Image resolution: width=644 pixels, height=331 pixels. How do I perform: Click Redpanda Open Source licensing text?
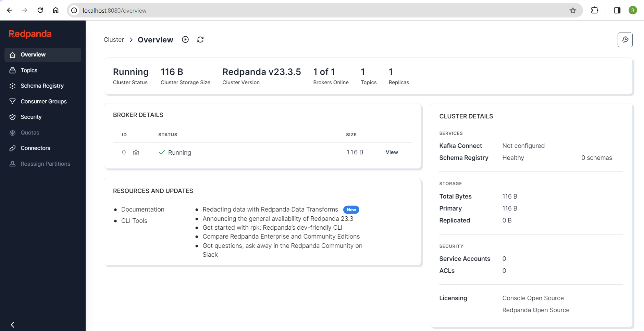(536, 310)
